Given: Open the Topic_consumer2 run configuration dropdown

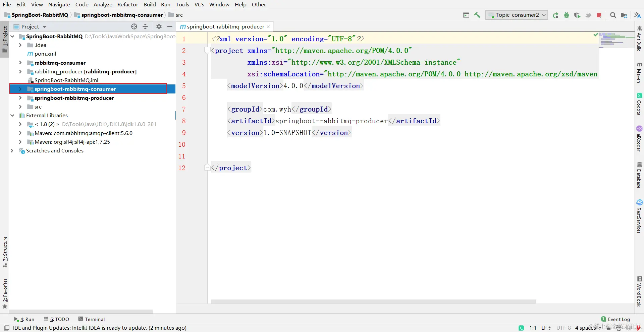Looking at the screenshot, I should pos(517,15).
